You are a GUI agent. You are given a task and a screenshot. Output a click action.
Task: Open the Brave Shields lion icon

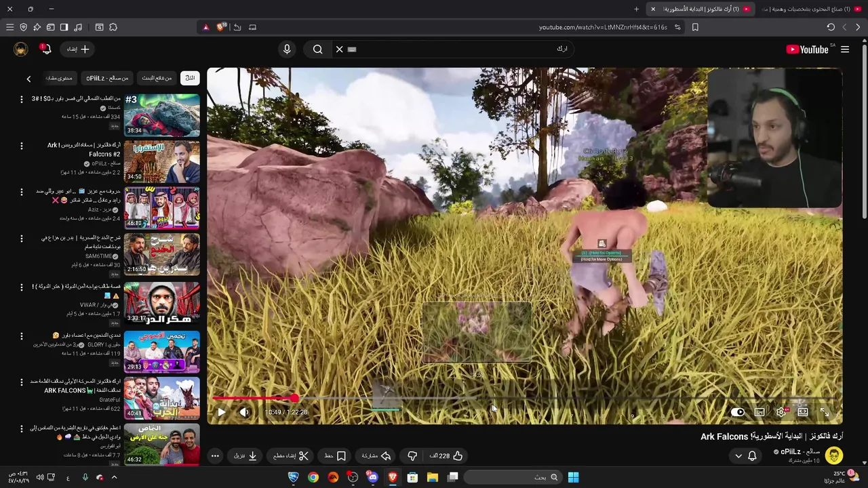[220, 27]
